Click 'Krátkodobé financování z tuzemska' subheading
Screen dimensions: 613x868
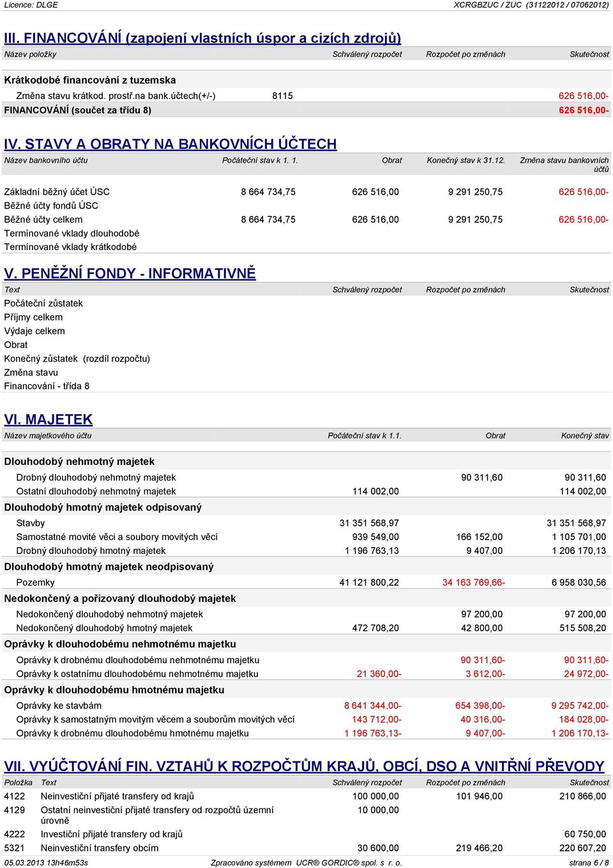(x=90, y=80)
